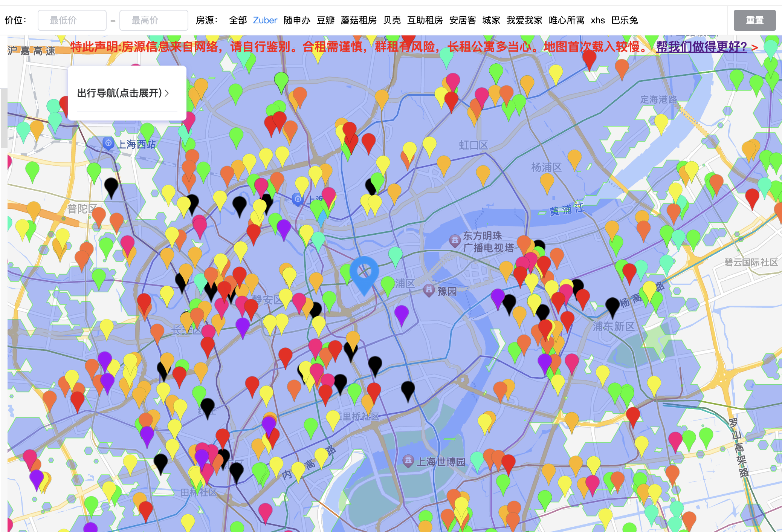The height and width of the screenshot is (532, 782).
Task: Click the 杨浦区 district label
Action: click(x=546, y=167)
